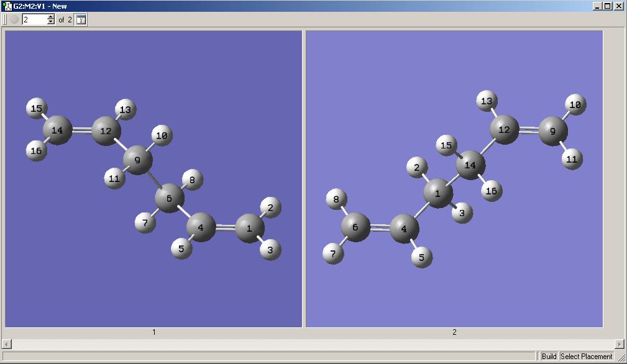Screen dimensions: 627x364
Task: Select hydrogen atom 13 in frame 2
Action: coord(487,101)
